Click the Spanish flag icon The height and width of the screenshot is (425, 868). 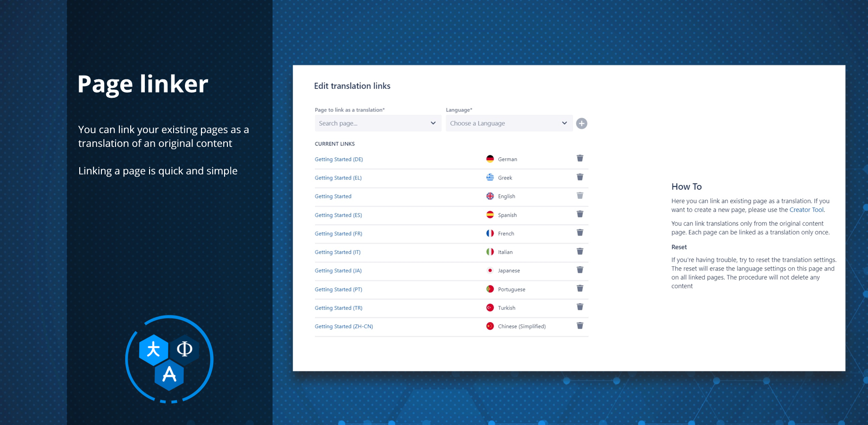pyautogui.click(x=490, y=214)
